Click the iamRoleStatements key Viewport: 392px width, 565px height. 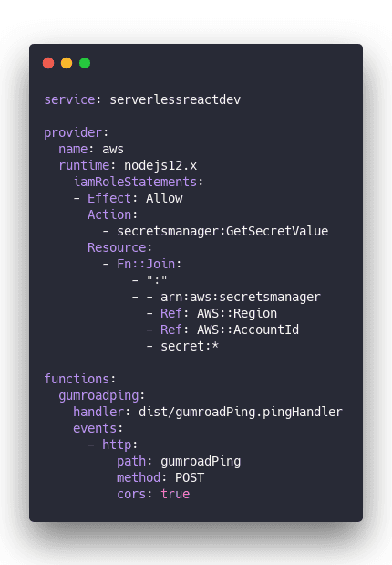[x=135, y=182]
